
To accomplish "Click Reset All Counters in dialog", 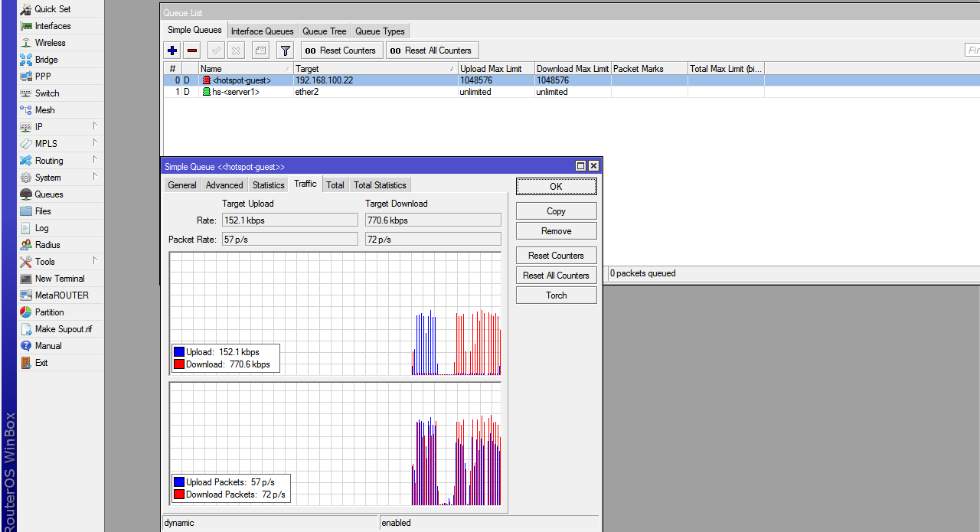I will point(557,276).
